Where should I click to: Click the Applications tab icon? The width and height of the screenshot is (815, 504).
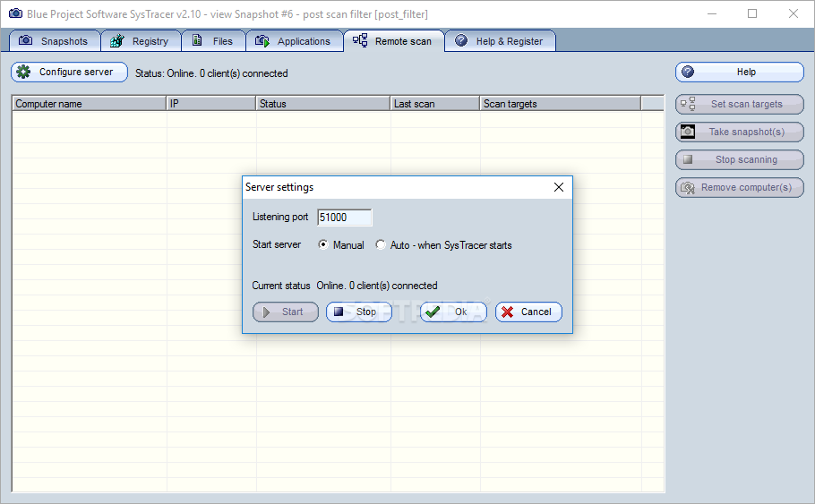pos(262,40)
